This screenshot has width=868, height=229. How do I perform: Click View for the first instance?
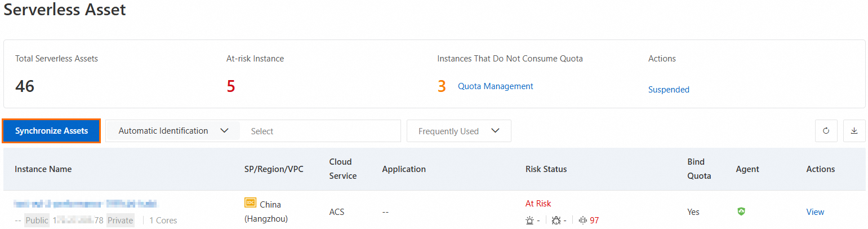pos(815,212)
